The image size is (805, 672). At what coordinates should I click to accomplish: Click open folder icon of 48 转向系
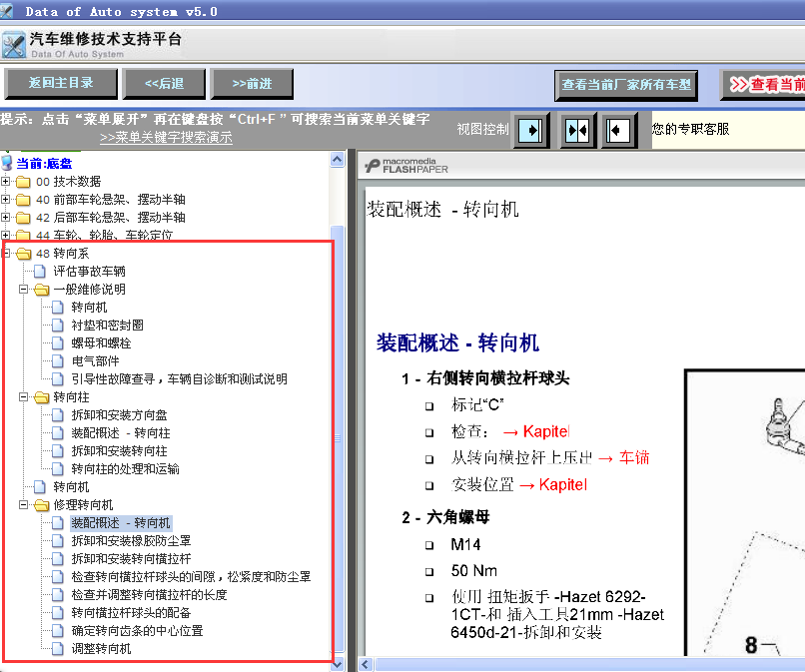[24, 254]
